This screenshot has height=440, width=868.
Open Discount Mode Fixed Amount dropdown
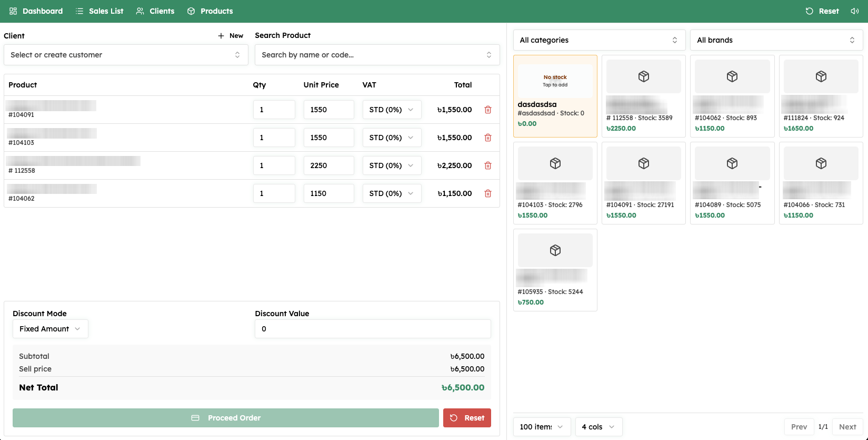51,329
